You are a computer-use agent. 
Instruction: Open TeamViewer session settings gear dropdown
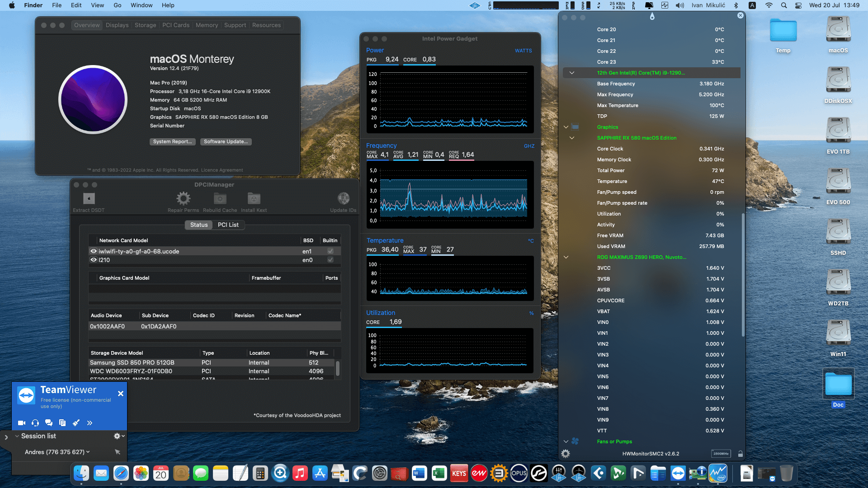pos(119,436)
